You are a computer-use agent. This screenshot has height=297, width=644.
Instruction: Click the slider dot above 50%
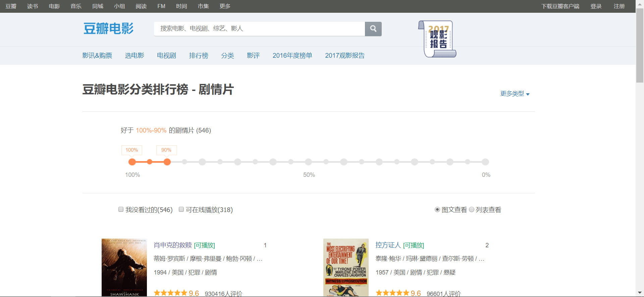309,162
